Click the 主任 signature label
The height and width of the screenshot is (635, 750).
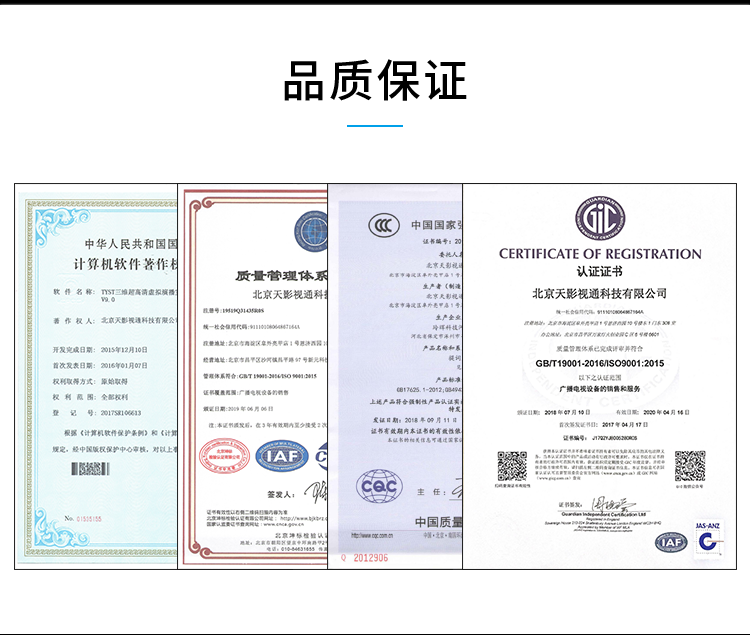point(431,492)
